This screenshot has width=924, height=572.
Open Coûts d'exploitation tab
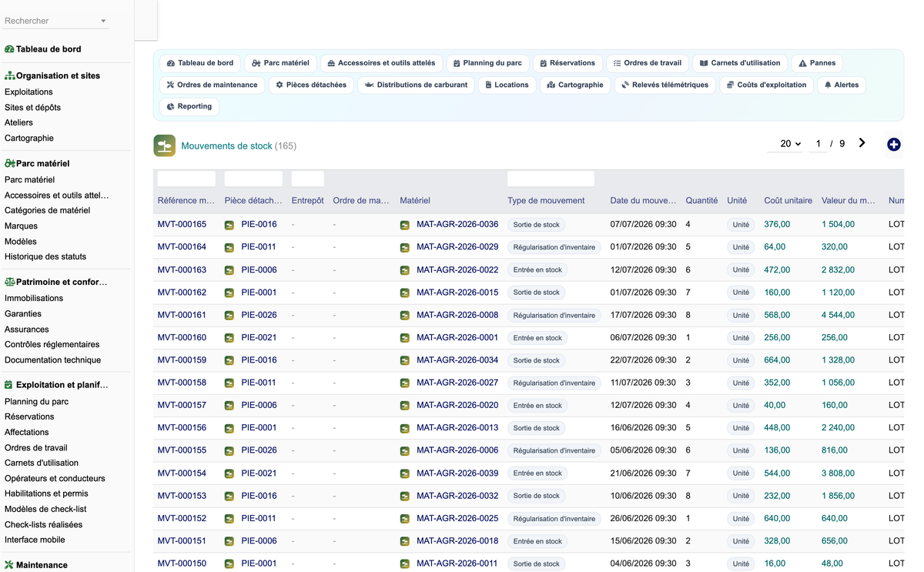(766, 85)
